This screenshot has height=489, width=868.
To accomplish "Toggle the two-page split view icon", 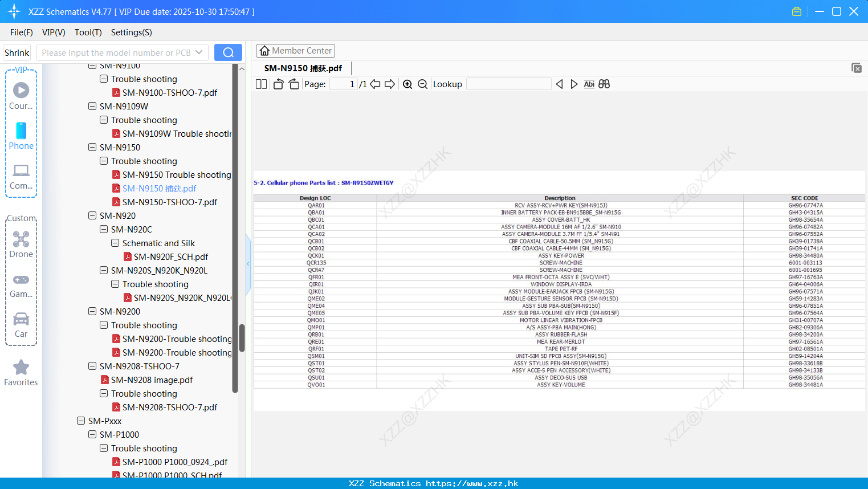I will coord(261,84).
